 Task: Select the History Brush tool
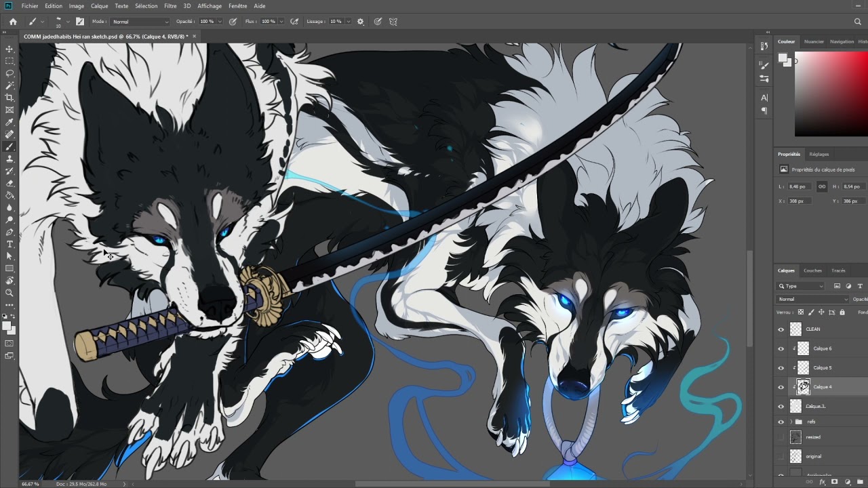point(9,171)
